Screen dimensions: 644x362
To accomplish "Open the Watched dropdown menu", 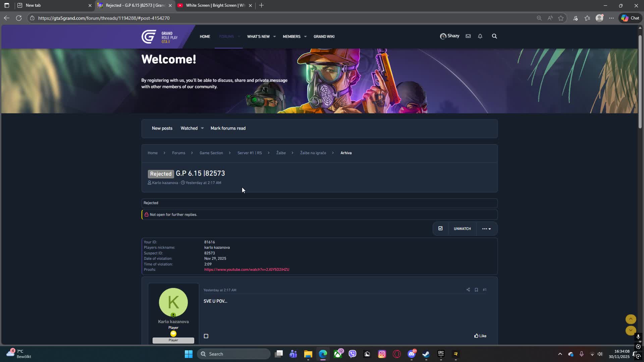I will [x=192, y=128].
